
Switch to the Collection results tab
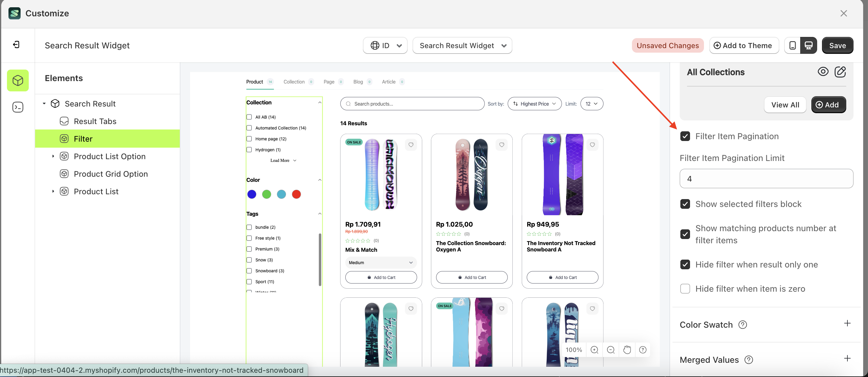(x=294, y=81)
